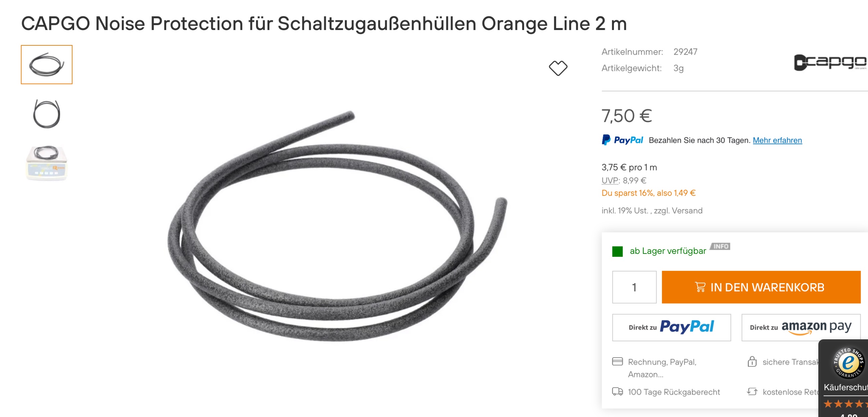This screenshot has width=868, height=417.
Task: Open the Capgo brand logo
Action: (x=831, y=62)
